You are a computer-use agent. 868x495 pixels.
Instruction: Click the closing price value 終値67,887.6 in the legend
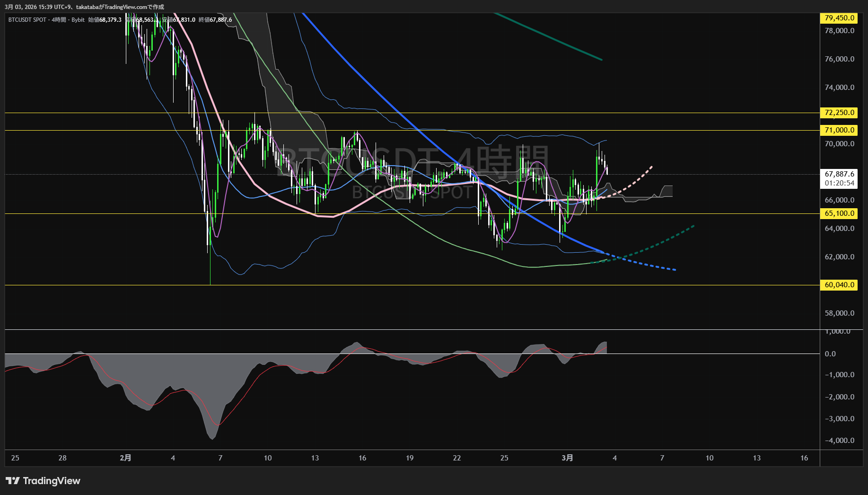(x=215, y=20)
